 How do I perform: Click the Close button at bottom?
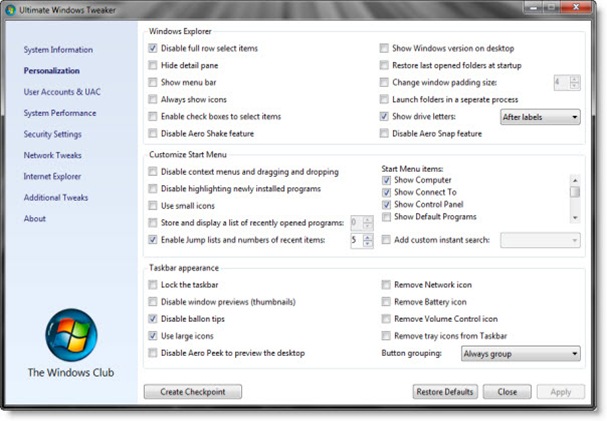pyautogui.click(x=507, y=392)
